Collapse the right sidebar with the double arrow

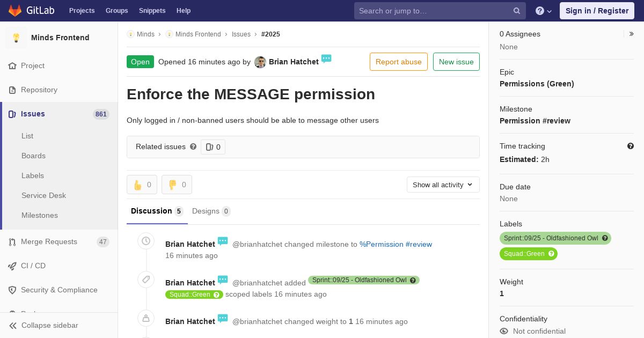click(632, 34)
